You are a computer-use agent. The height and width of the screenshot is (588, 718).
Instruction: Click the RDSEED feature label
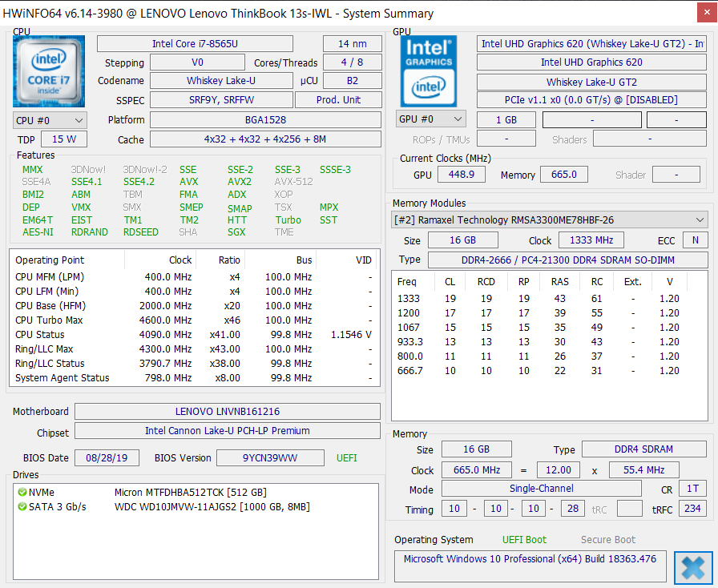(140, 232)
